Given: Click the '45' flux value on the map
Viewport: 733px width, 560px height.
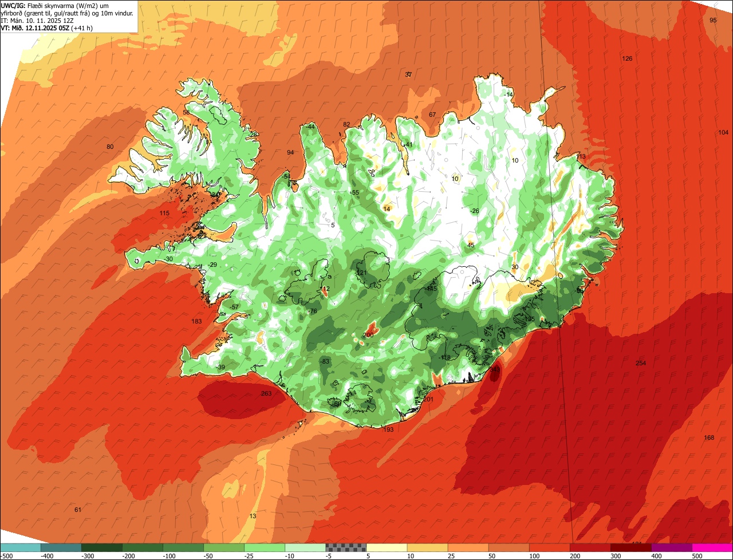Looking at the screenshot, I should (471, 245).
